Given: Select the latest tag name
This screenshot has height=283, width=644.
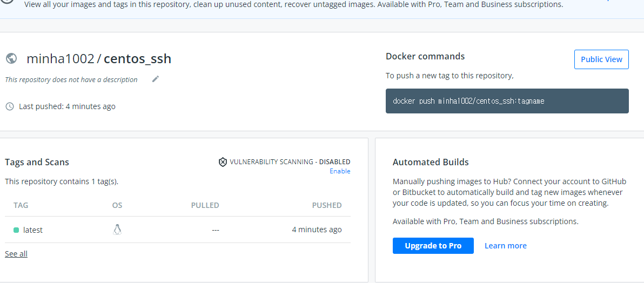Looking at the screenshot, I should 33,230.
